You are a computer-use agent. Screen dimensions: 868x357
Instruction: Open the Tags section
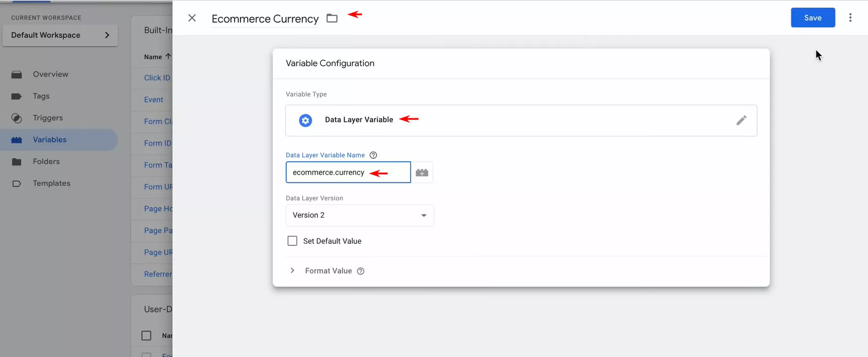(41, 96)
